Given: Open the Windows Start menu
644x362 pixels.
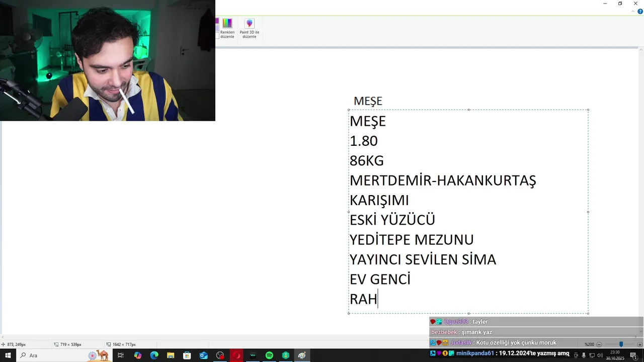Looking at the screenshot, I should 8,355.
